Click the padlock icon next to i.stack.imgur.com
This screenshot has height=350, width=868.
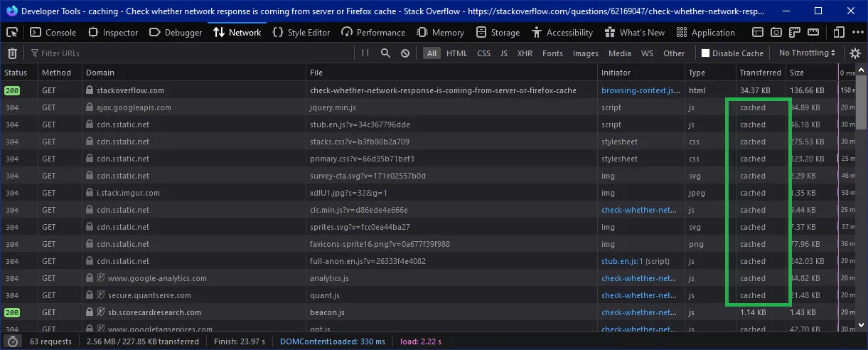pyautogui.click(x=90, y=193)
